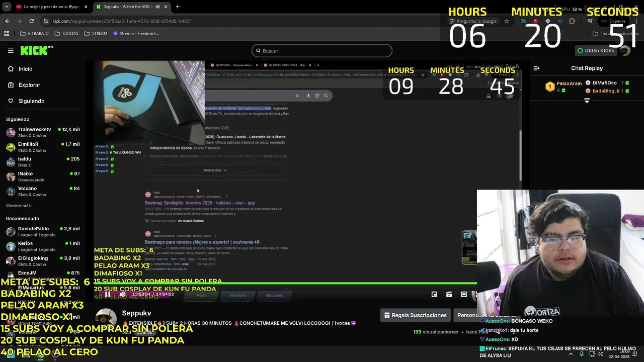
Task: Open the 7TV extension icon
Action: pos(524,21)
